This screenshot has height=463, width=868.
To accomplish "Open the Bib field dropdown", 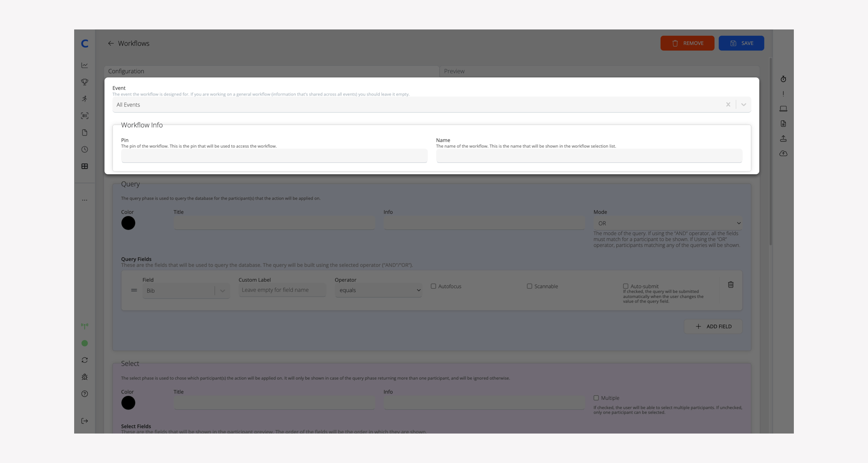I will [x=186, y=290].
